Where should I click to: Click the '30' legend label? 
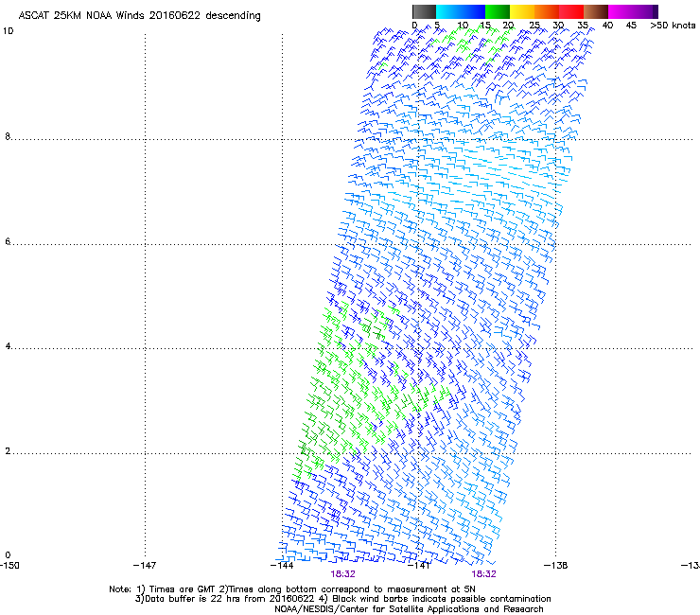click(x=558, y=26)
